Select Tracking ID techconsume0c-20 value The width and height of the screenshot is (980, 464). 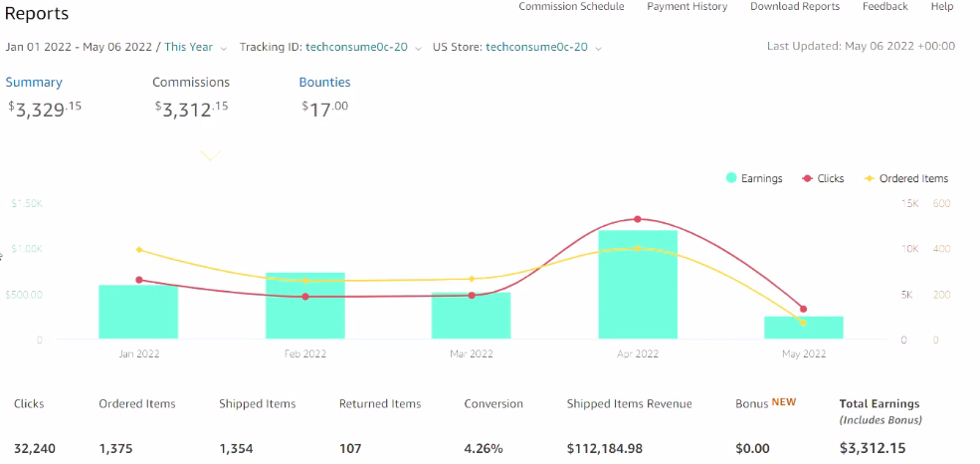click(356, 47)
